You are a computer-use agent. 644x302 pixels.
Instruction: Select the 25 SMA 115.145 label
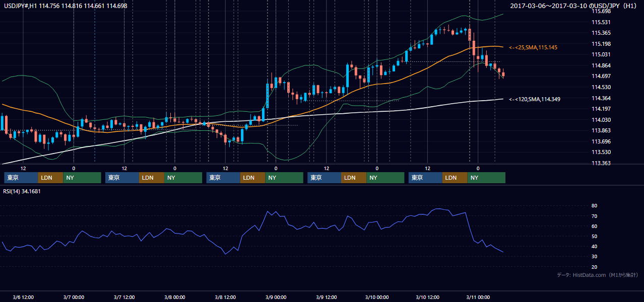pyautogui.click(x=533, y=47)
